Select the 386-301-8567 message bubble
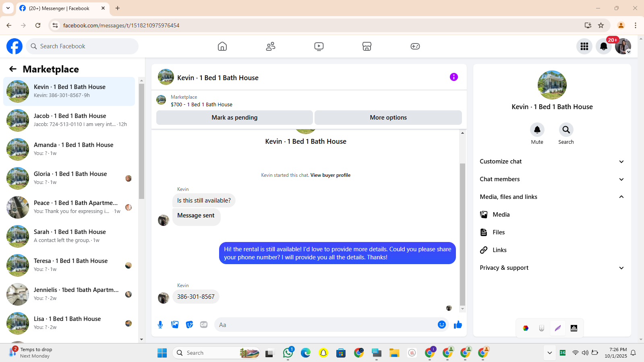The width and height of the screenshot is (644, 362). 196,297
